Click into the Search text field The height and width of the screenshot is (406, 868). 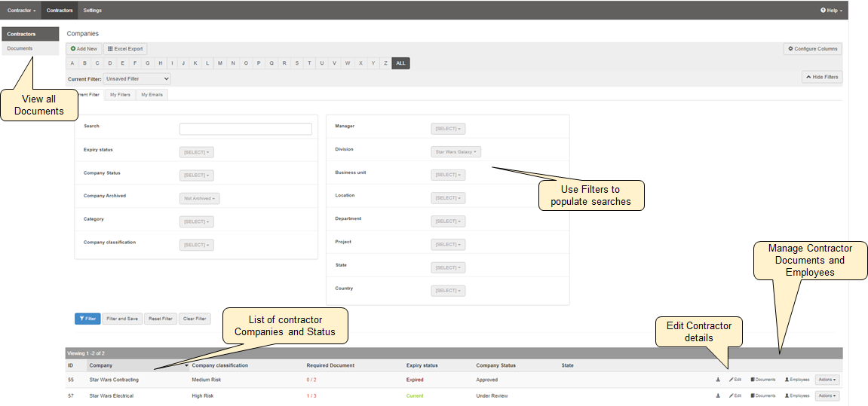tap(245, 129)
